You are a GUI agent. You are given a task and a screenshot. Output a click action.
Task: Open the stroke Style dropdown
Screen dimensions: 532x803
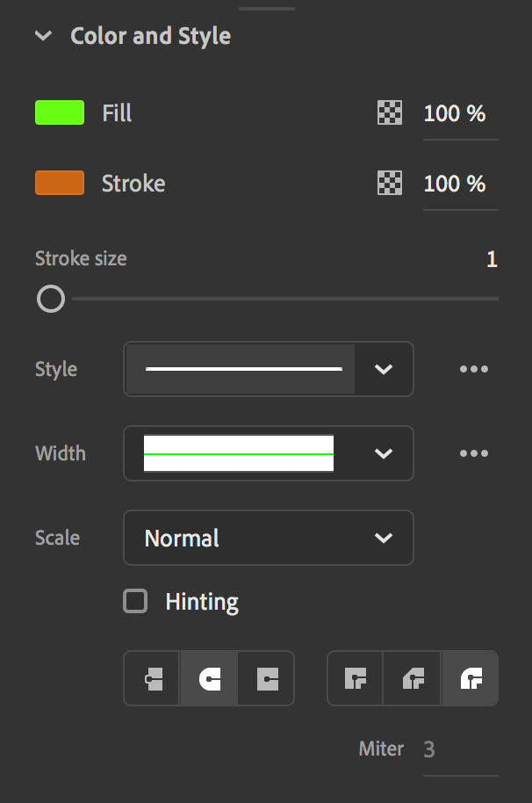(x=383, y=369)
